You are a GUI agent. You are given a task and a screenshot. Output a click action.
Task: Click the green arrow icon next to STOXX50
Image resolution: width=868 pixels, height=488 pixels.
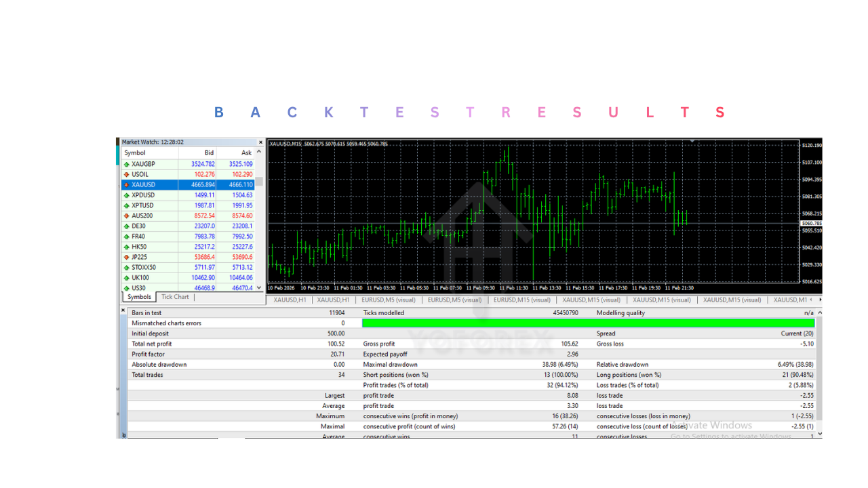127,267
